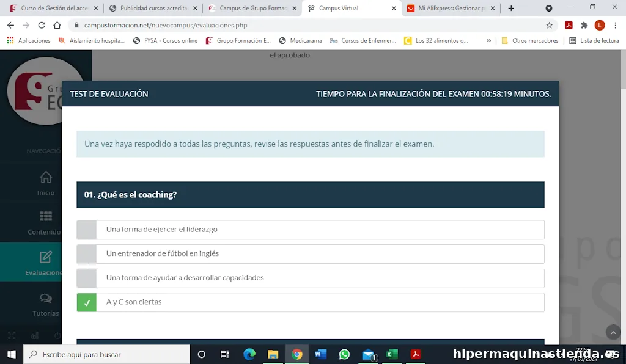This screenshot has width=626, height=364.
Task: Launch Microsoft Edge from the taskbar
Action: point(249,354)
